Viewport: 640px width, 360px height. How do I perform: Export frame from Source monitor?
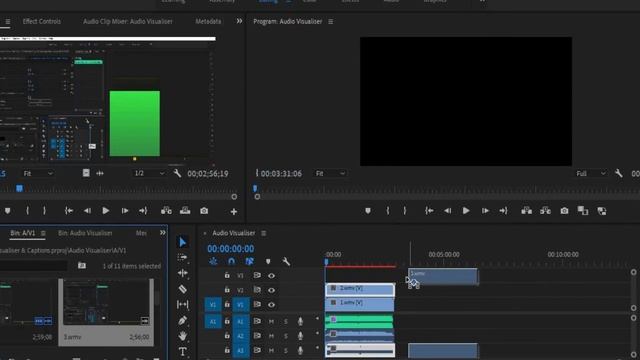(204, 211)
